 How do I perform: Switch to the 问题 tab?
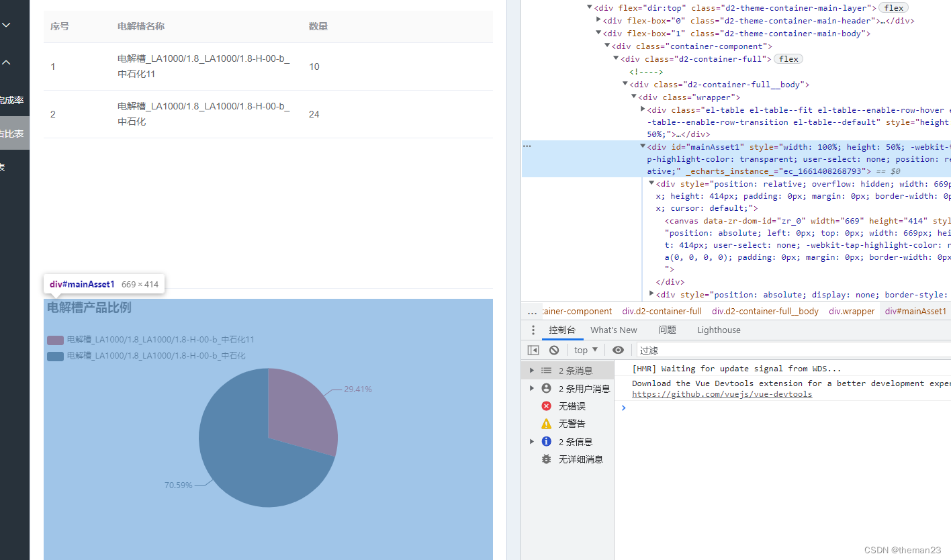pyautogui.click(x=667, y=330)
